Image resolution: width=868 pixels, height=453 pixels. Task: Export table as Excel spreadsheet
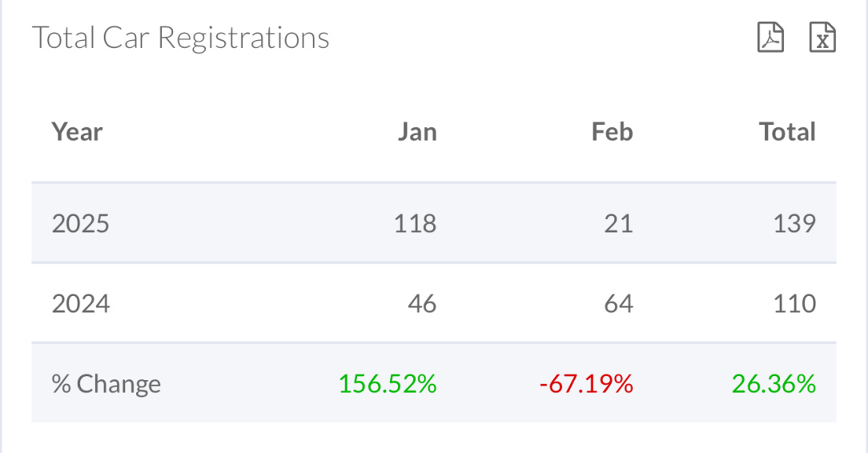pyautogui.click(x=822, y=37)
